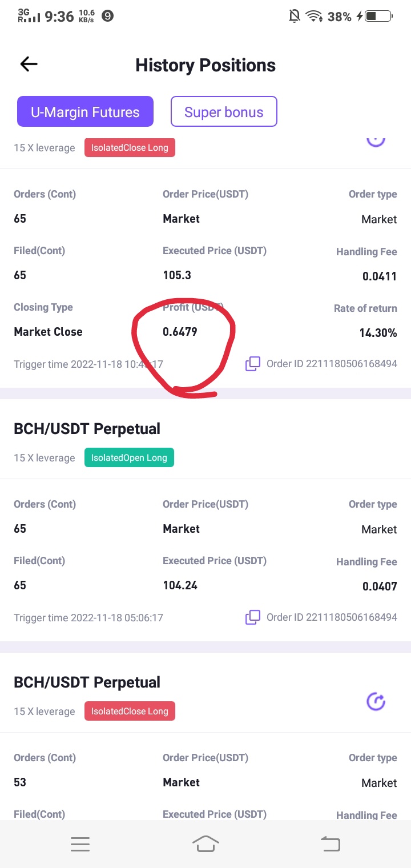This screenshot has width=411, height=868.
Task: Tap the circled profit value 0.6479
Action: point(180,332)
